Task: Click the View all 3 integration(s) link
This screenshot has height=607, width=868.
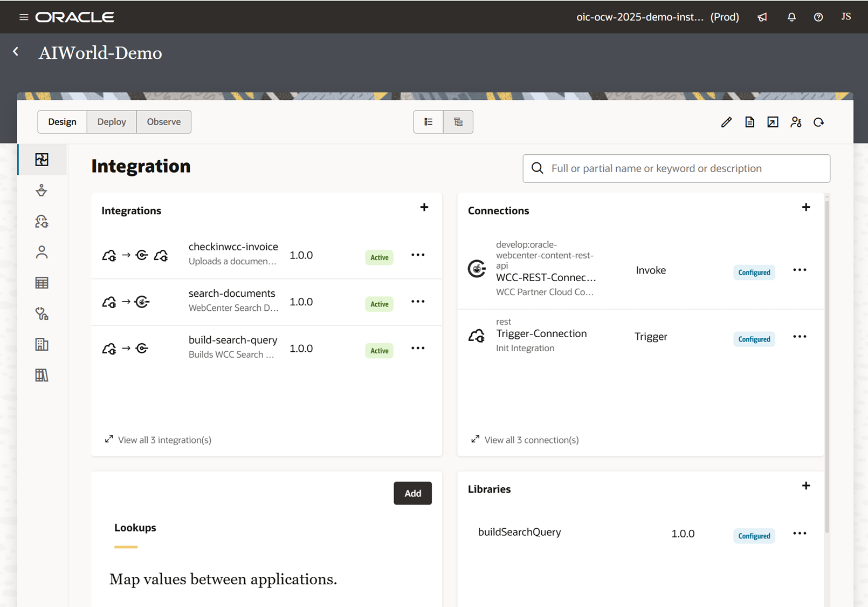Action: (x=164, y=439)
